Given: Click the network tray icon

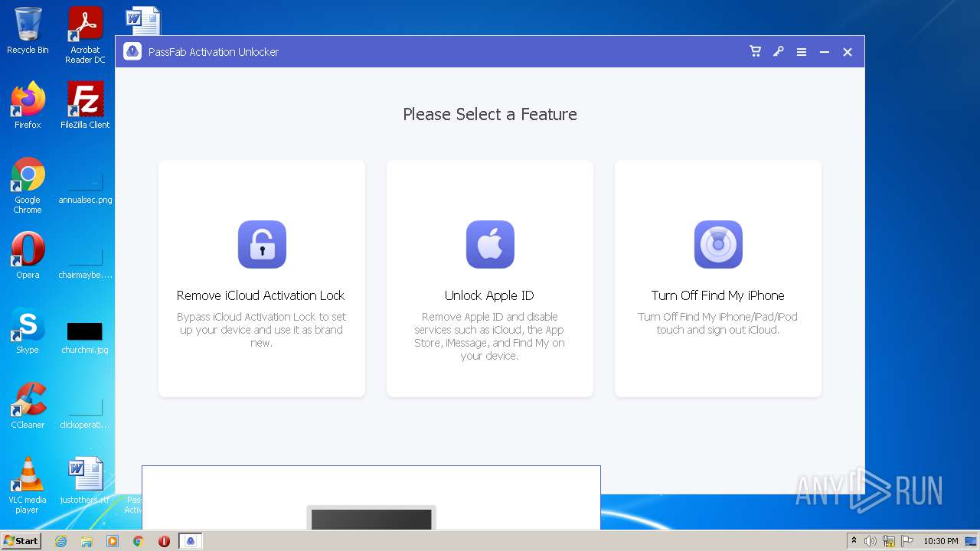Looking at the screenshot, I should [x=889, y=541].
